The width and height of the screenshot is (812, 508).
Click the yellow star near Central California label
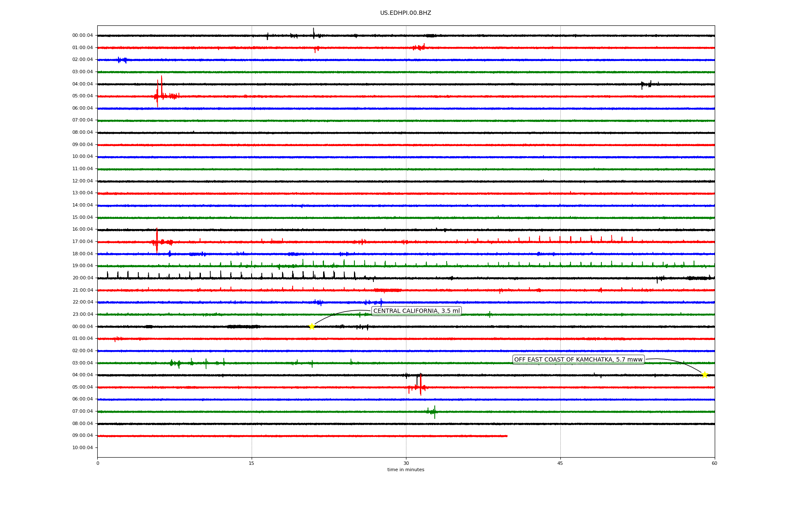pyautogui.click(x=312, y=326)
